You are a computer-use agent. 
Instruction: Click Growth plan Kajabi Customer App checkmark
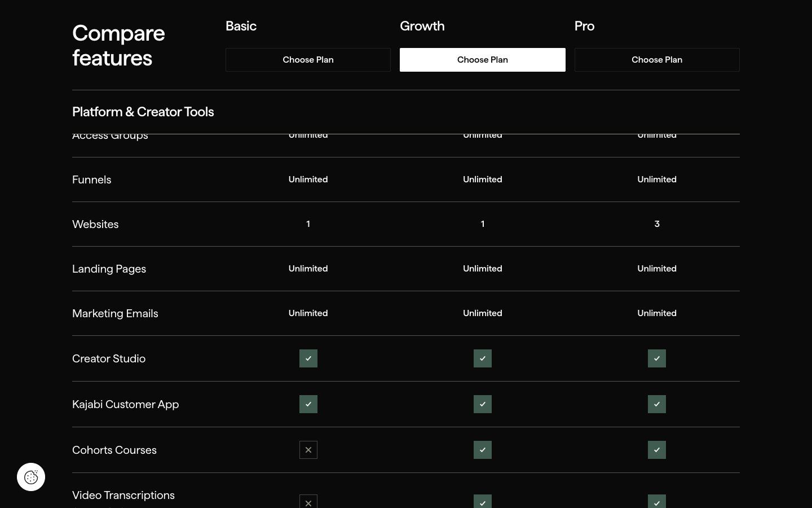pos(483,404)
